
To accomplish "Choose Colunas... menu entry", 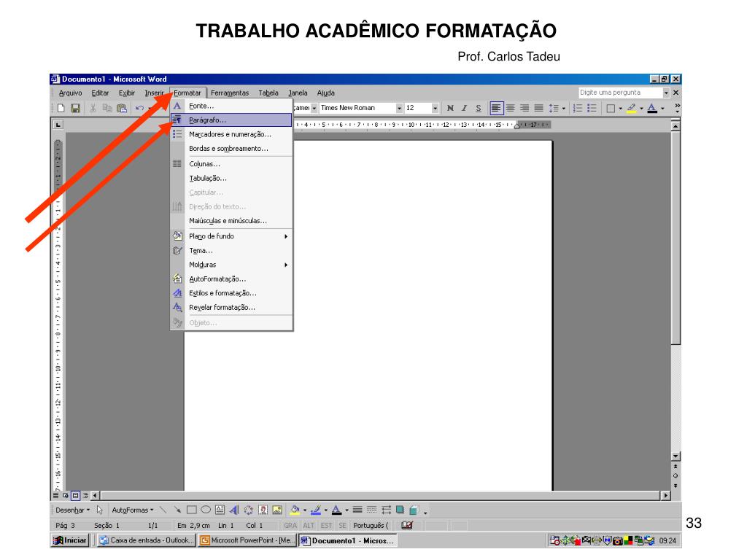I will coord(231,164).
